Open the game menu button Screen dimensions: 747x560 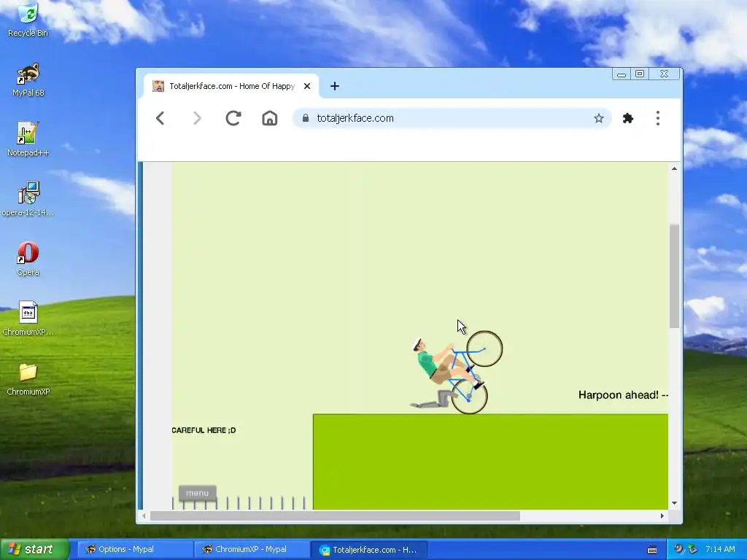pos(197,494)
